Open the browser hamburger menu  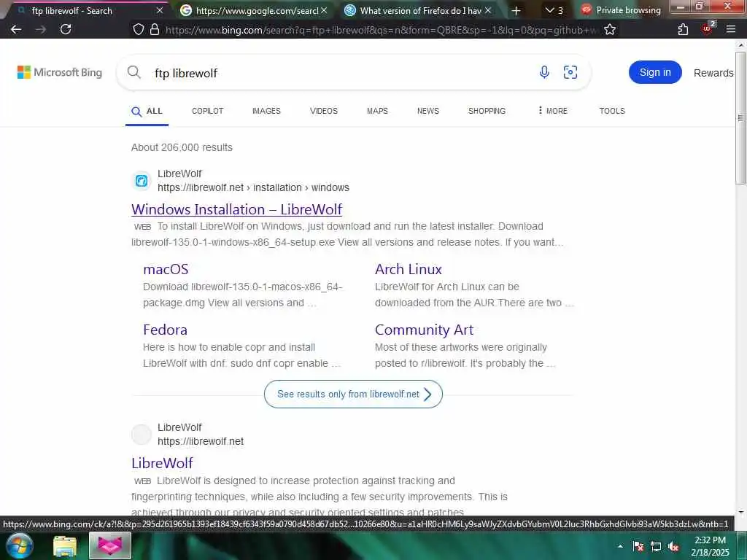[x=731, y=29]
